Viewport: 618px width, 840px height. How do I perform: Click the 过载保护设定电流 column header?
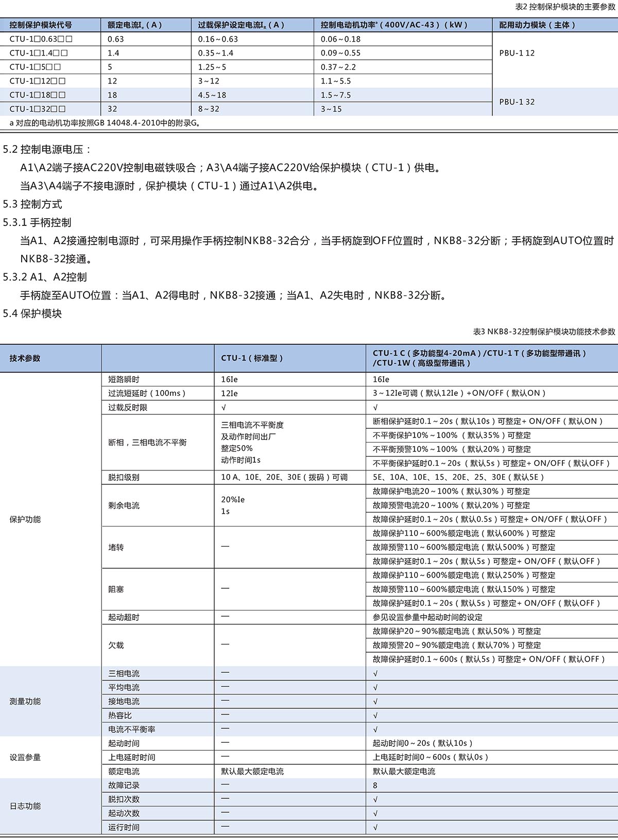click(241, 25)
